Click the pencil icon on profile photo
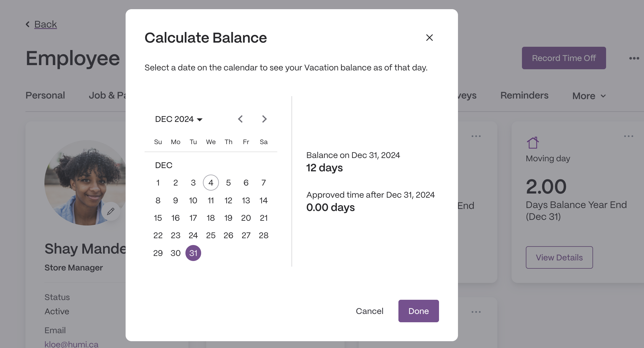 pyautogui.click(x=111, y=211)
